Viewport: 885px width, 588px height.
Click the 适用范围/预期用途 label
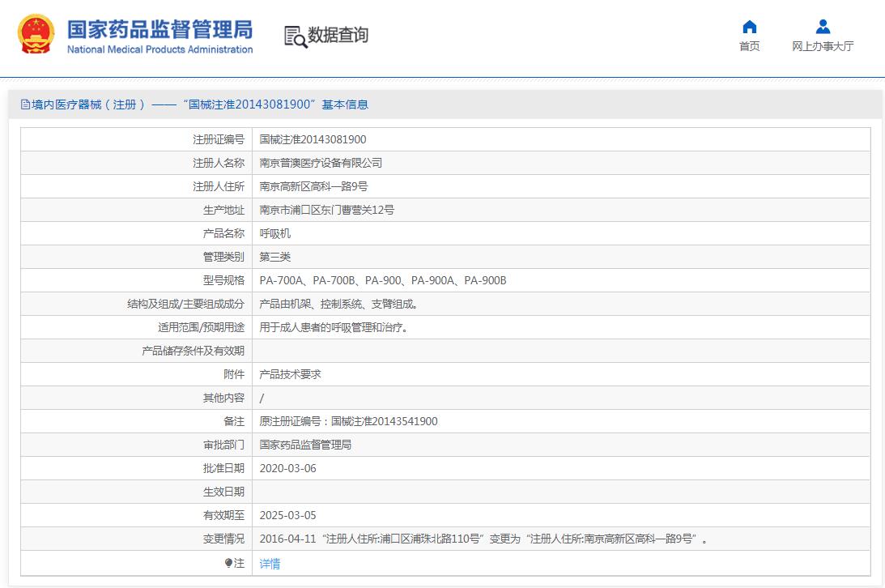coord(201,327)
